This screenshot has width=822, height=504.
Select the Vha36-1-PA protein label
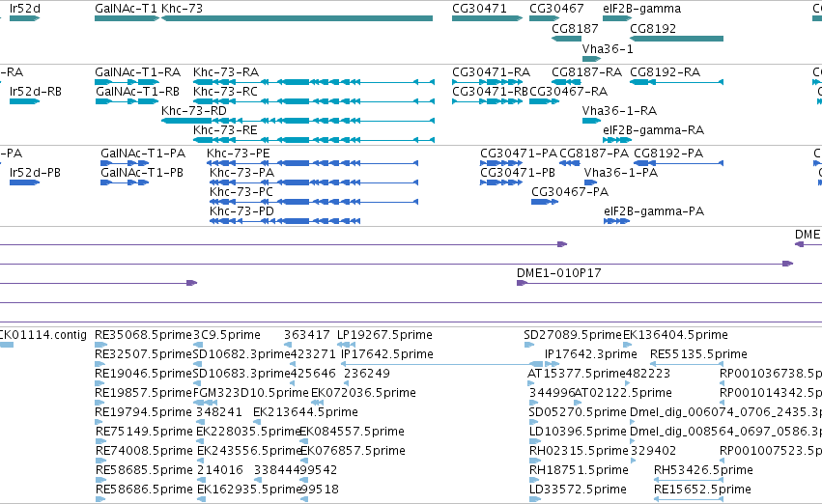[621, 173]
